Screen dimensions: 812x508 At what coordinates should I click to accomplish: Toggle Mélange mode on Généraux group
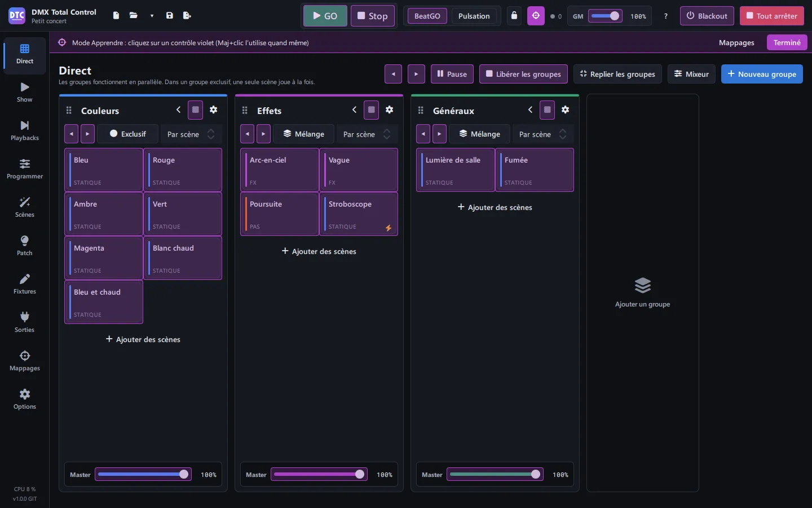click(x=479, y=134)
